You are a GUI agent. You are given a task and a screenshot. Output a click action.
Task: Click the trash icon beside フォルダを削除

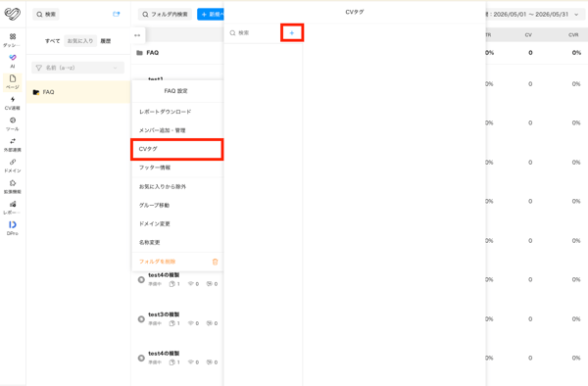point(215,262)
